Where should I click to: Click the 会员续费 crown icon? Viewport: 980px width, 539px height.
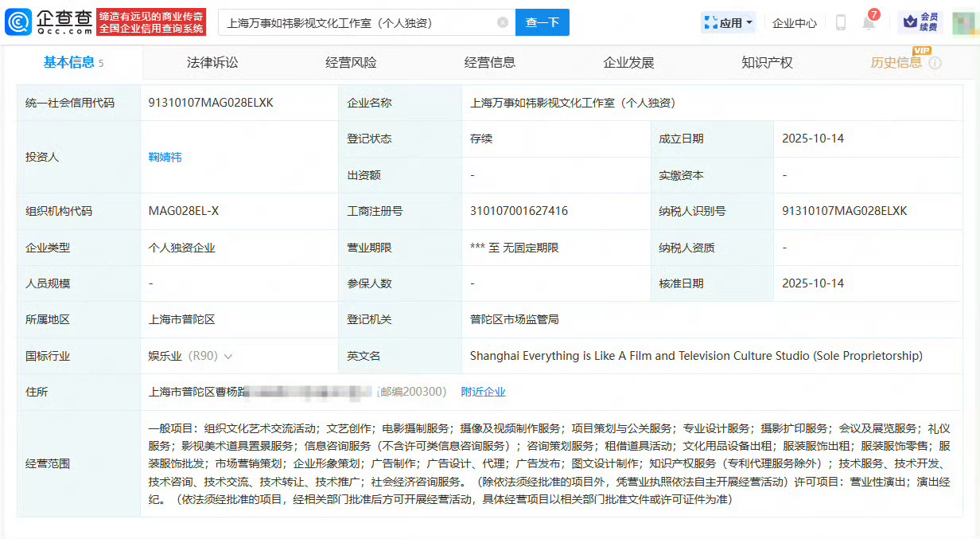coord(910,22)
